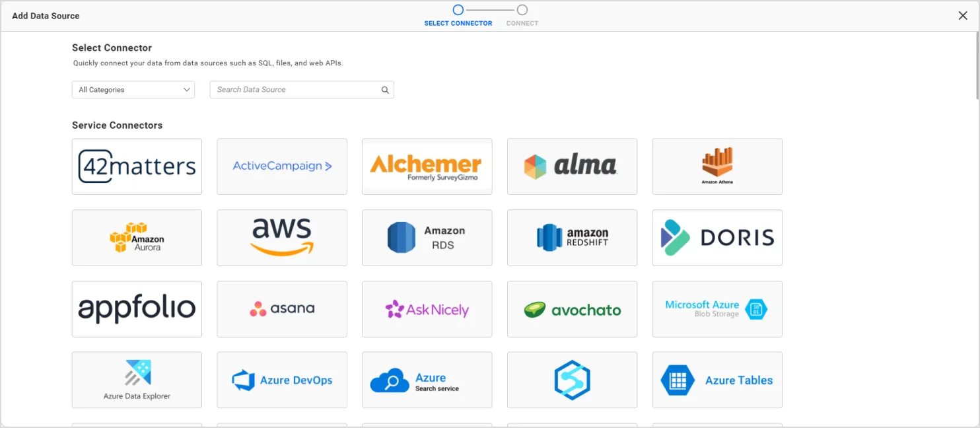Image resolution: width=980 pixels, height=428 pixels.
Task: Open the DORIS connector tile
Action: click(717, 238)
